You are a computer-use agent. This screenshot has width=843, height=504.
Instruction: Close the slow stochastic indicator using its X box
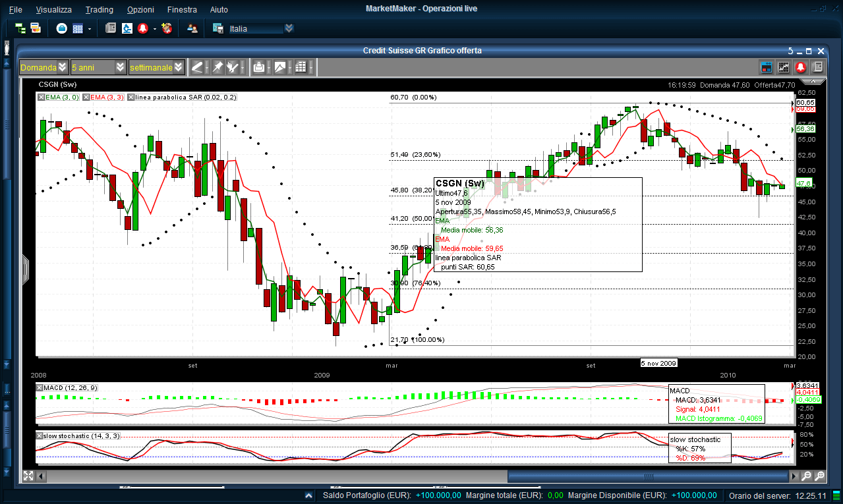click(40, 436)
